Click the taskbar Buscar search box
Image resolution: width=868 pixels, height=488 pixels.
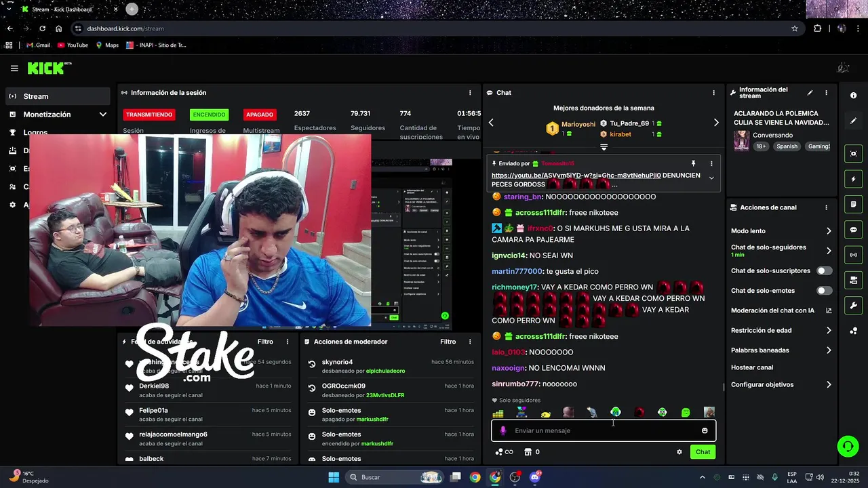(396, 477)
